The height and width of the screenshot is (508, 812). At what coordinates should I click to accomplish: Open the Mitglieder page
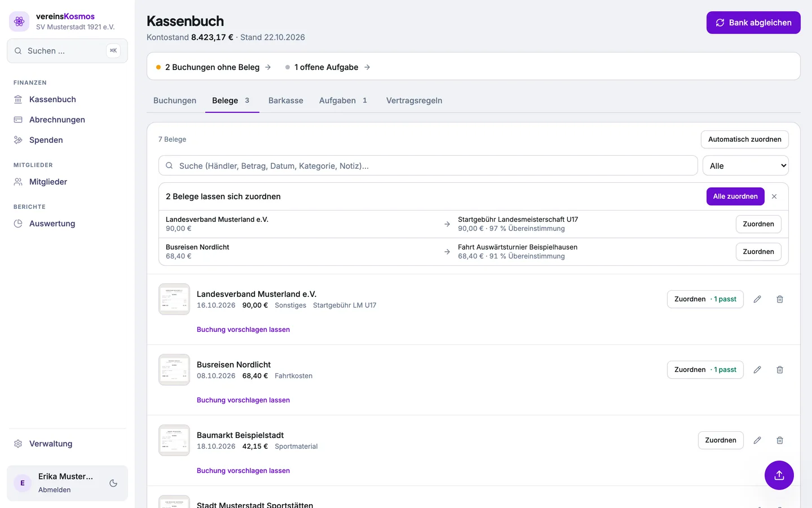(67, 182)
